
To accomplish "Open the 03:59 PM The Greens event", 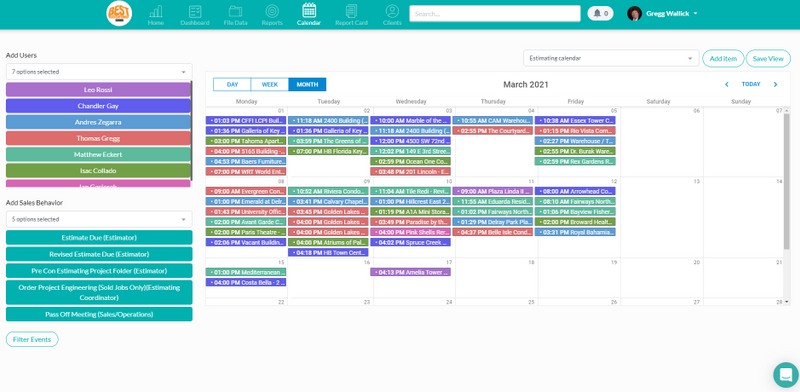I will [x=328, y=141].
